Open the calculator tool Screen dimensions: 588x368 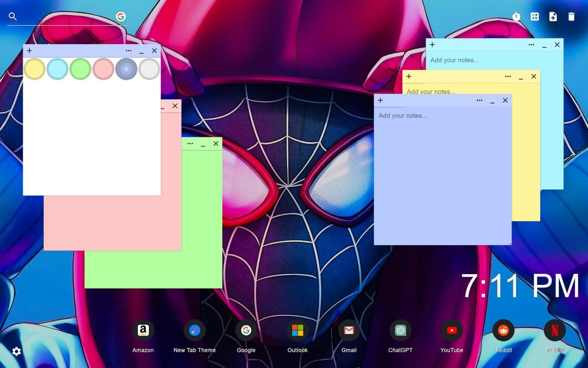[535, 17]
